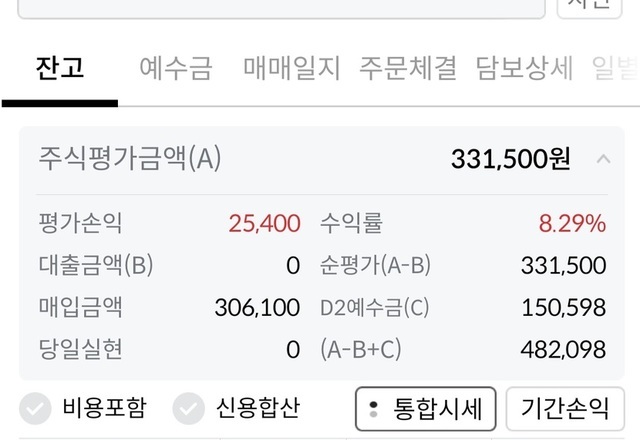
Task: Click the 평가손익 value 25,400
Action: 264,223
